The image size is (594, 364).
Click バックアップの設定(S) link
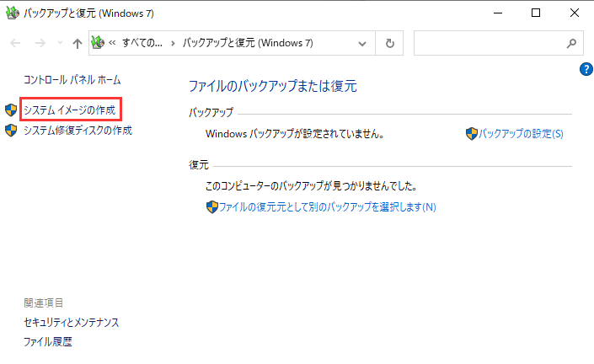point(521,134)
